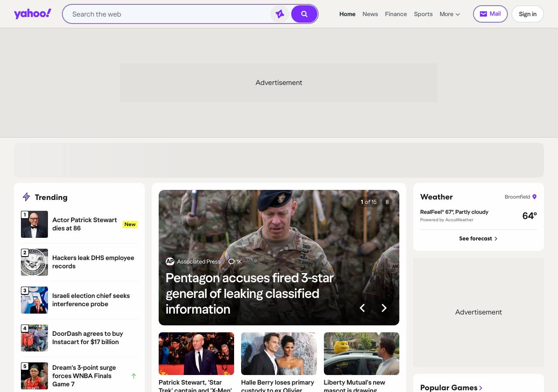The image size is (558, 392).
Task: Click the yellow New badge
Action: [x=130, y=224]
